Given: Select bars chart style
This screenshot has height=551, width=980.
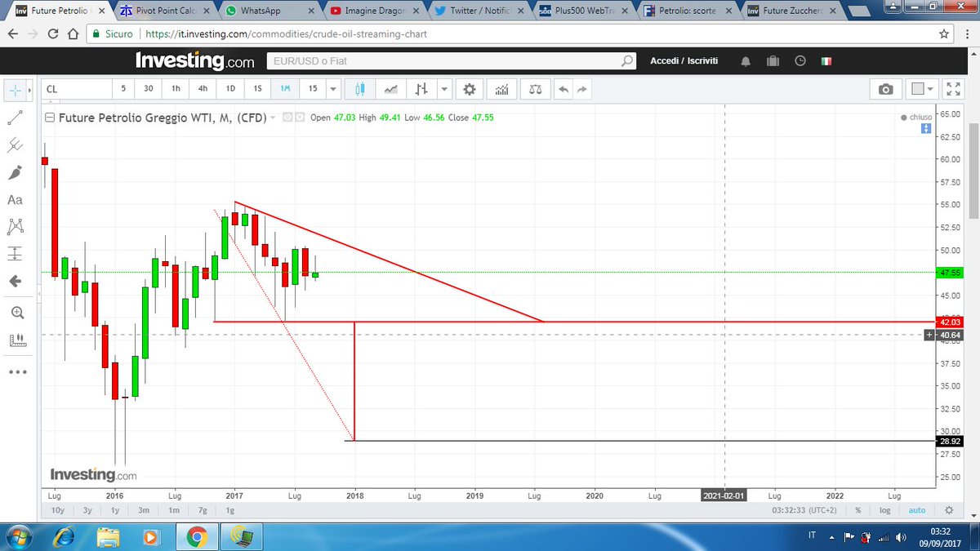Looking at the screenshot, I should click(x=422, y=89).
